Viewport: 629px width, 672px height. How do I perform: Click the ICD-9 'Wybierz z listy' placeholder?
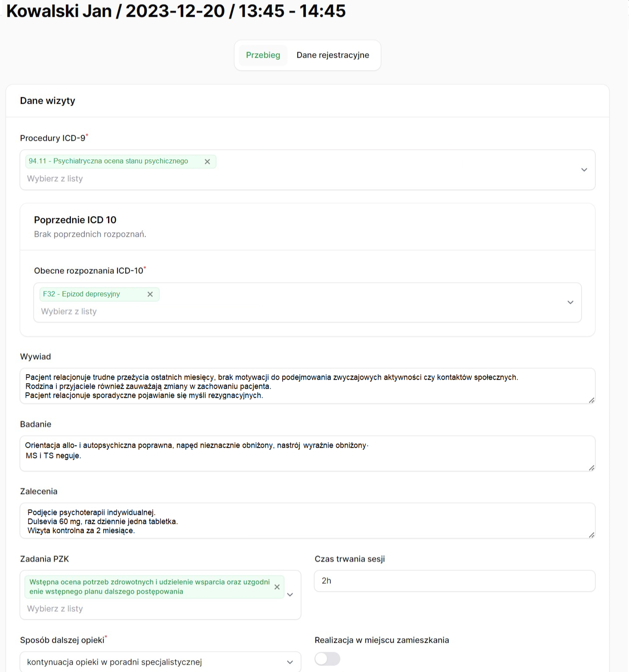(55, 179)
